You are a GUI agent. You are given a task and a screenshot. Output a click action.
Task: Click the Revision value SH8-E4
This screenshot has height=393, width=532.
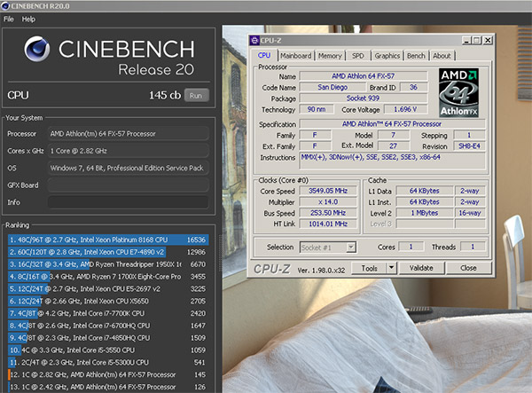click(x=469, y=145)
